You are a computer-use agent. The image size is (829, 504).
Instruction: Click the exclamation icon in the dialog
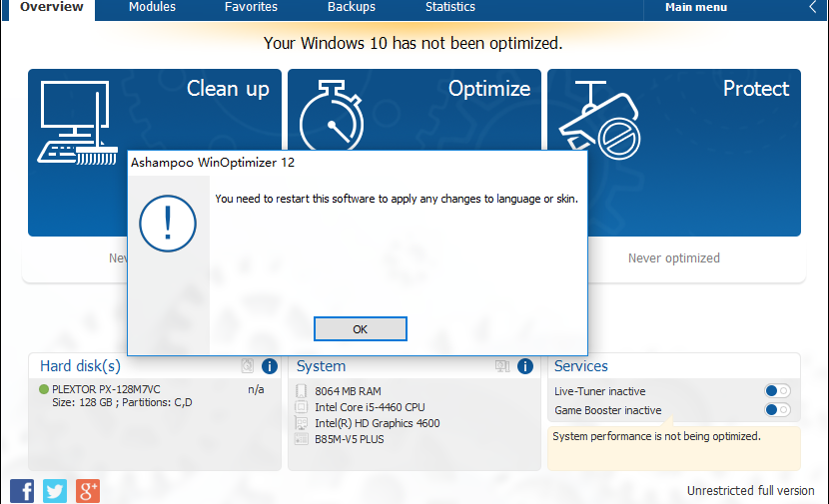168,224
